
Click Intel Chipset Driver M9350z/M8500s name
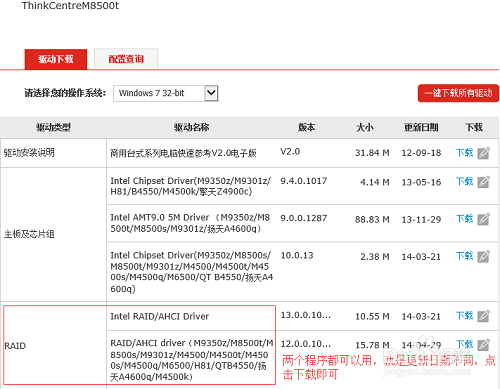click(x=192, y=272)
